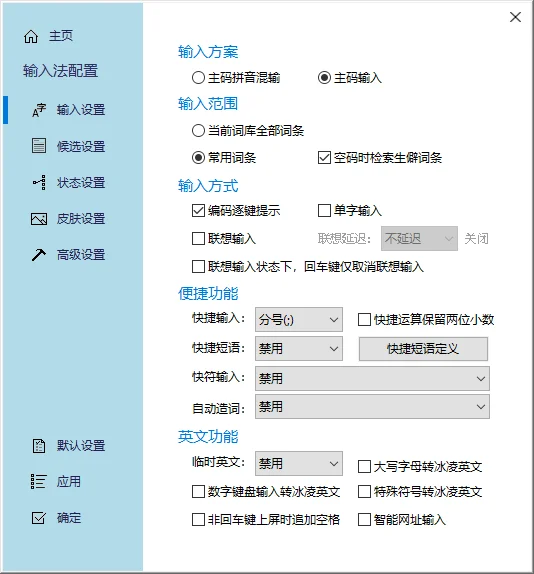The image size is (534, 574).
Task: Enable the 联想输入 checkbox
Action: (198, 239)
